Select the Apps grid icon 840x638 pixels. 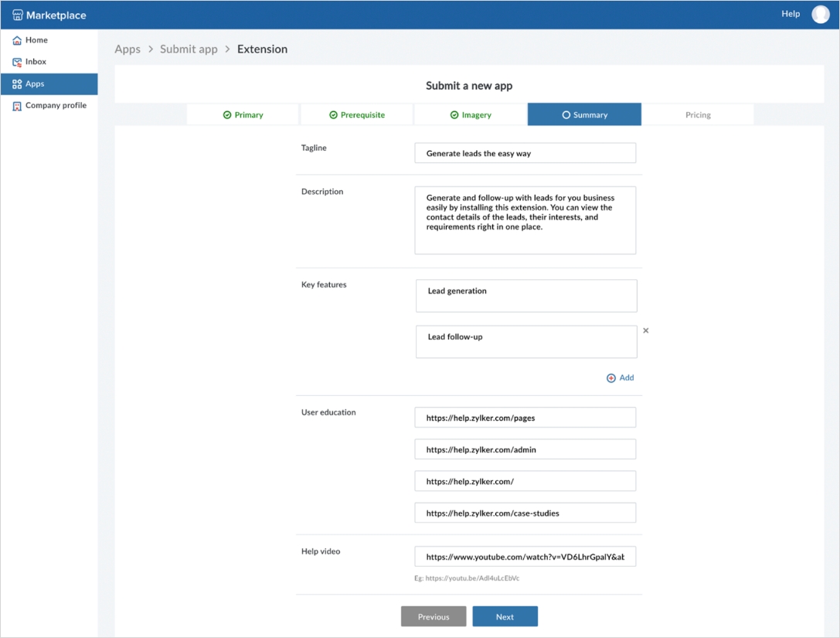coord(17,84)
